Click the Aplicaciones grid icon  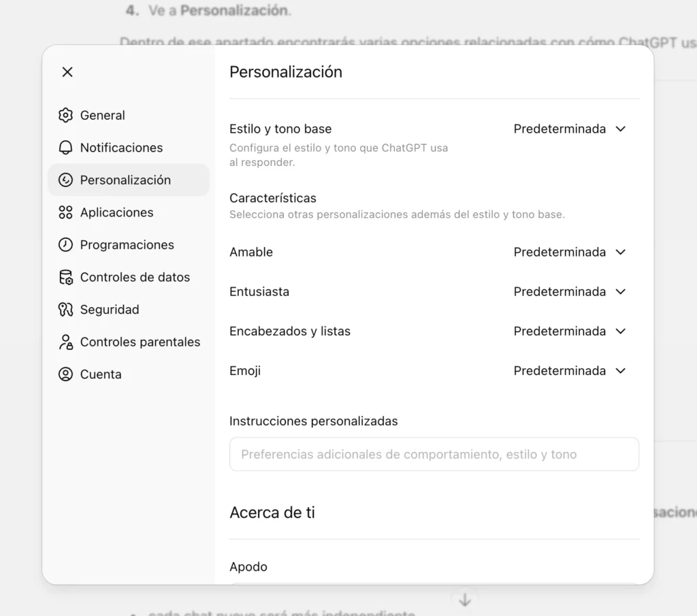click(x=65, y=212)
